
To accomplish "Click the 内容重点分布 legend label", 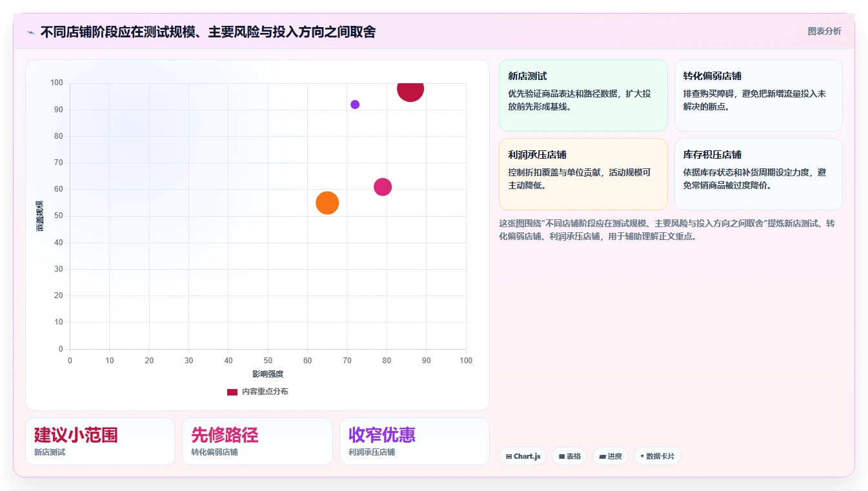I will [265, 392].
